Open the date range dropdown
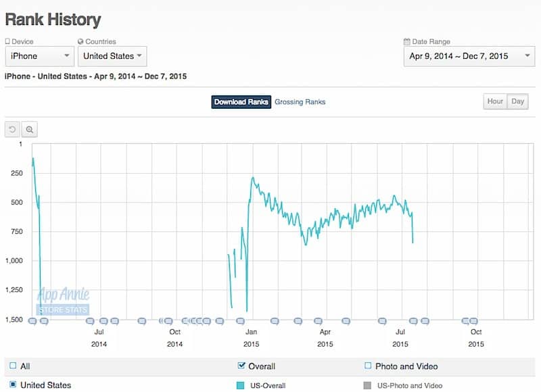541x392 pixels. click(467, 56)
